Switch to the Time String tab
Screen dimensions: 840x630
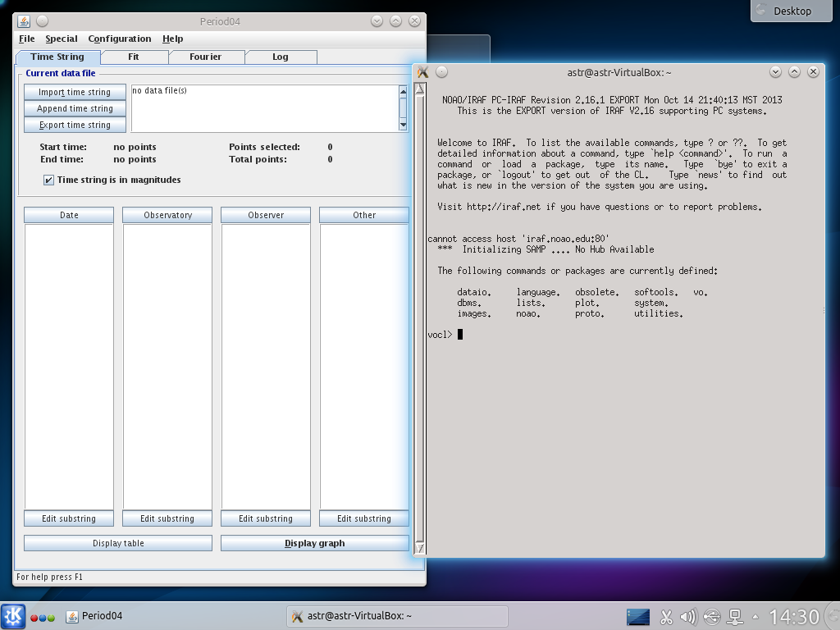[x=57, y=57]
